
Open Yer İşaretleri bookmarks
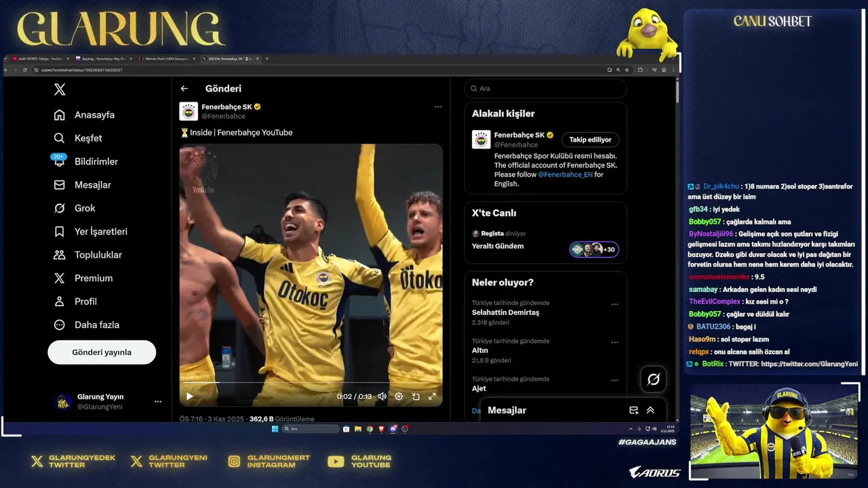point(91,231)
